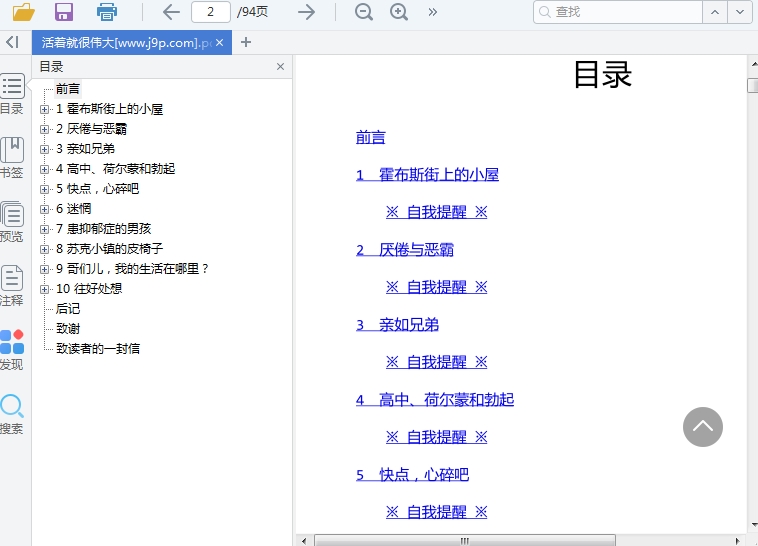Viewport: 758px width, 546px height.
Task: Open search options dropdown arrow
Action: [x=740, y=12]
